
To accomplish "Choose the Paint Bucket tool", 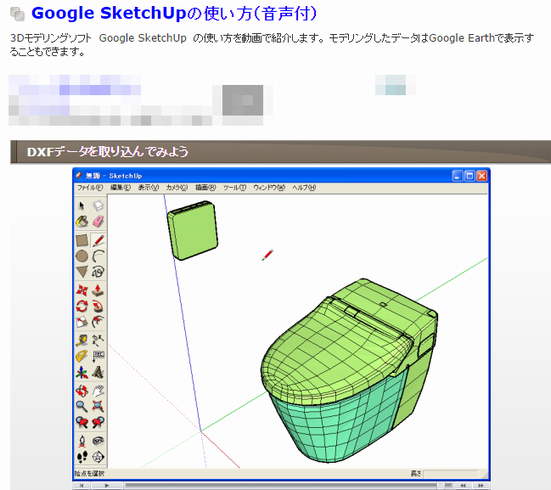I will pyautogui.click(x=82, y=221).
